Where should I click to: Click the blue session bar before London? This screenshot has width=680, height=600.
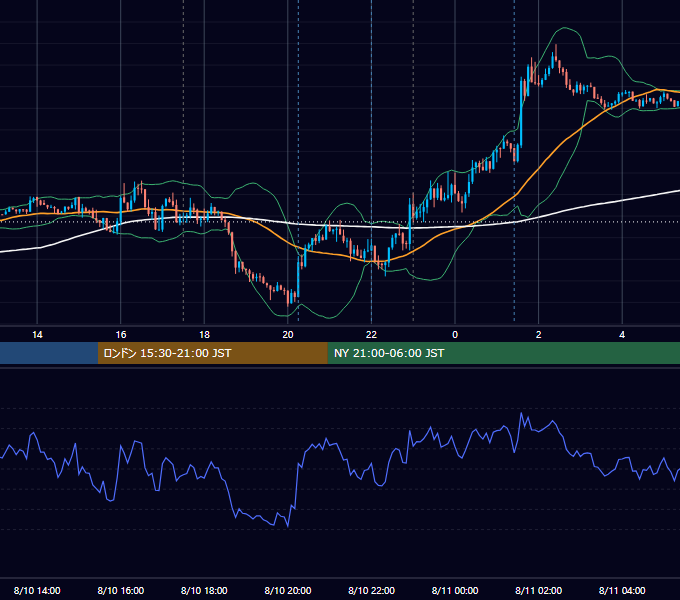click(x=49, y=353)
